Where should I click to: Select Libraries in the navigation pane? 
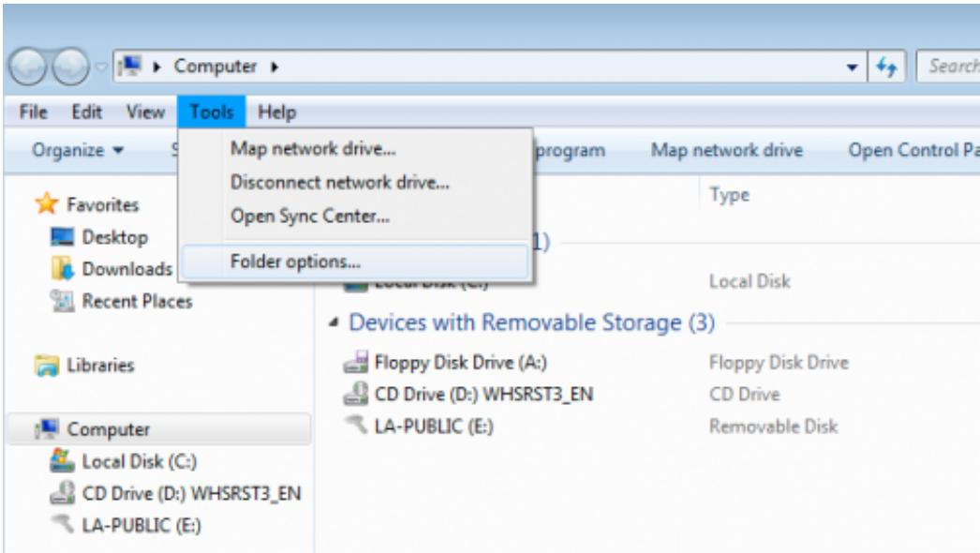100,366
